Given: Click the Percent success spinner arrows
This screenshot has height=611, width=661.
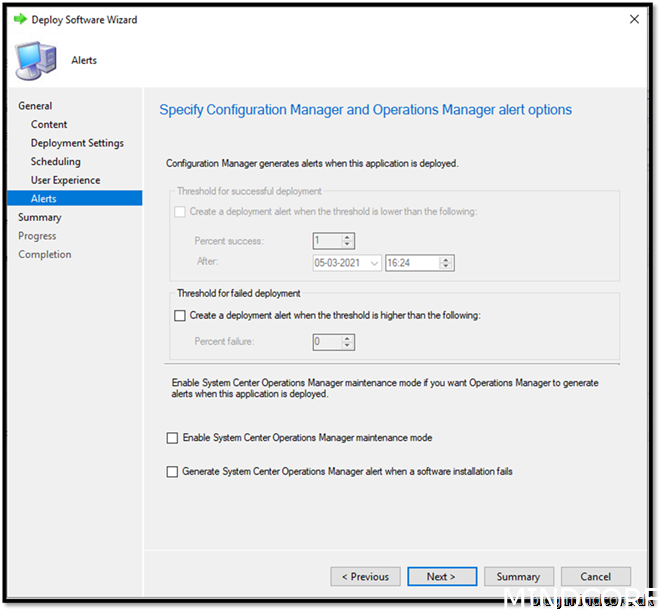Looking at the screenshot, I should click(x=347, y=241).
